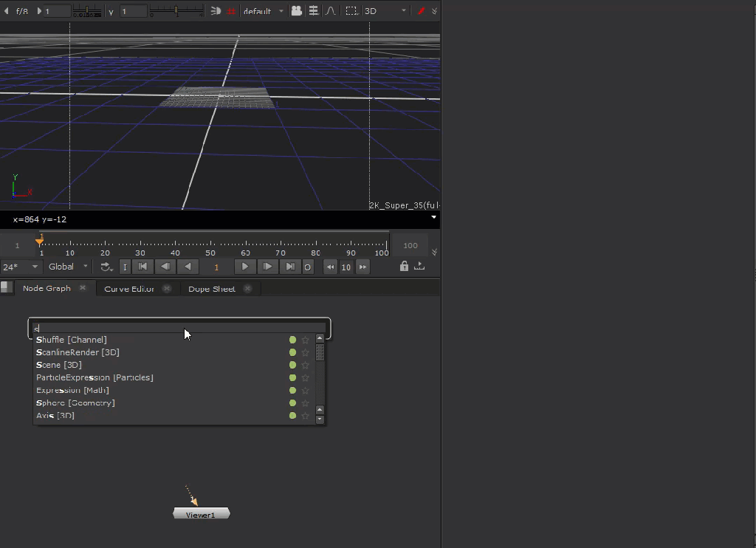Step back one frame
The width and height of the screenshot is (756, 548).
[166, 267]
